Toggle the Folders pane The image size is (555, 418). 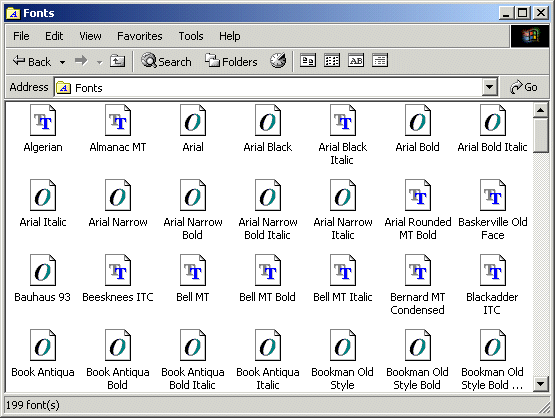(231, 61)
